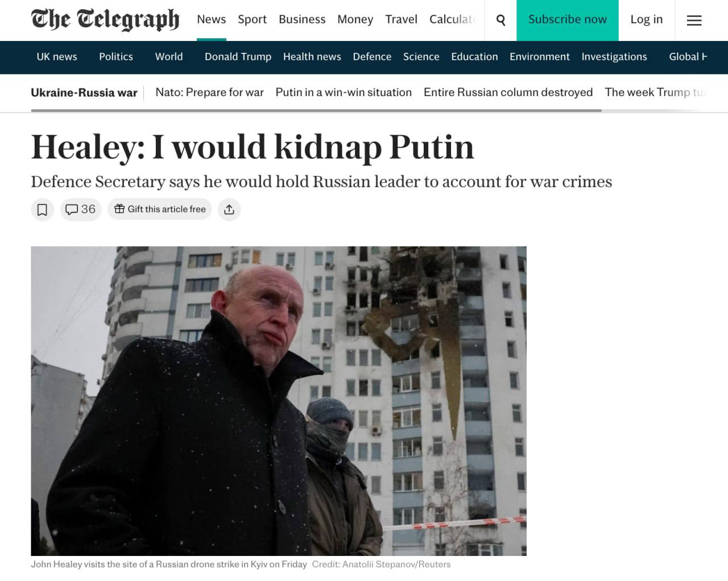This screenshot has width=728, height=581.
Task: Click the John Healey article photo
Action: (279, 401)
